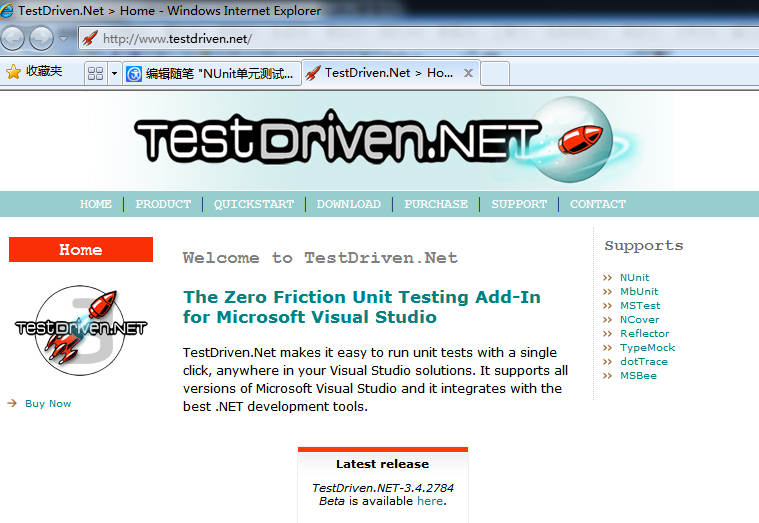Go to DOWNLOAD in navigation bar

pyautogui.click(x=349, y=204)
